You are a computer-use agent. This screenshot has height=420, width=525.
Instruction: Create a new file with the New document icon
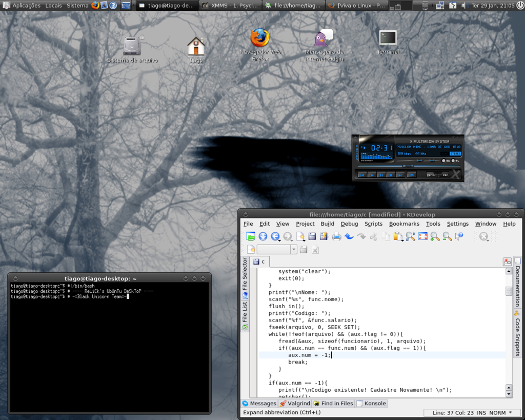[300, 236]
